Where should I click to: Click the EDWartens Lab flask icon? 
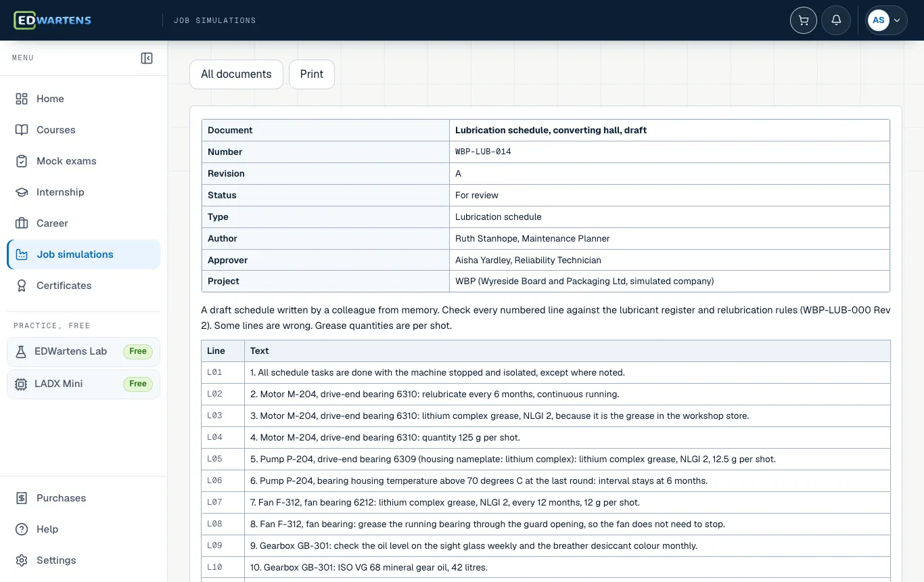click(x=21, y=351)
